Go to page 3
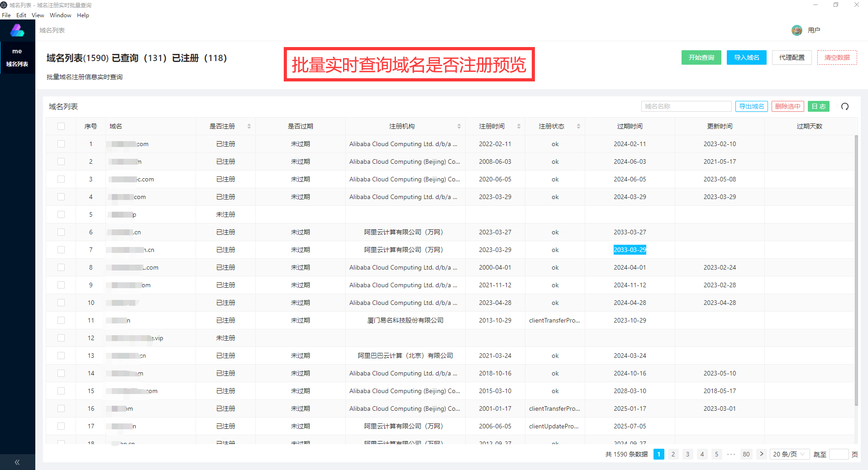 tap(687, 454)
